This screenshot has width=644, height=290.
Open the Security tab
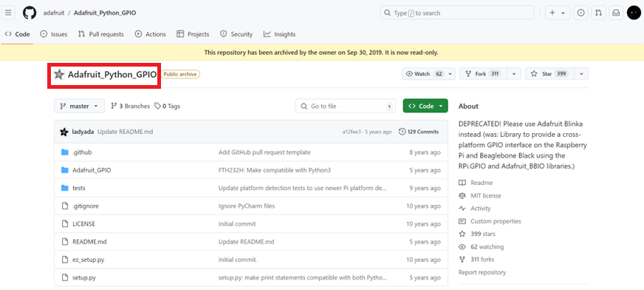coord(236,34)
